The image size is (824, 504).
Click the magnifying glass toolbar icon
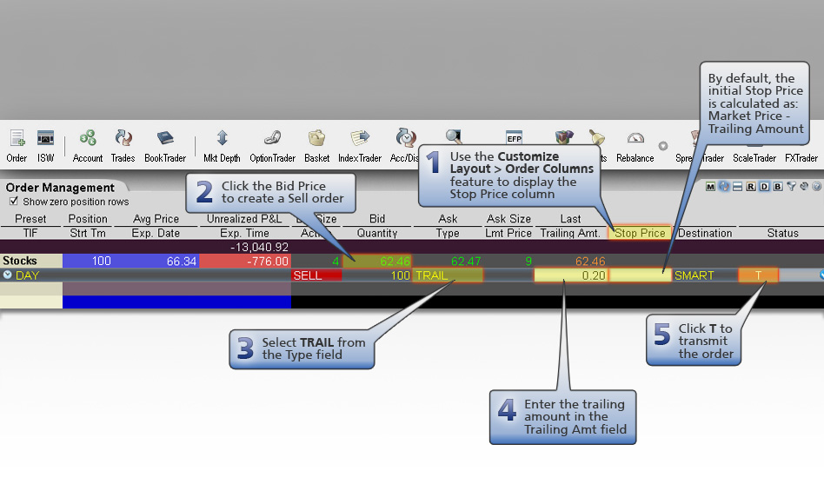453,136
